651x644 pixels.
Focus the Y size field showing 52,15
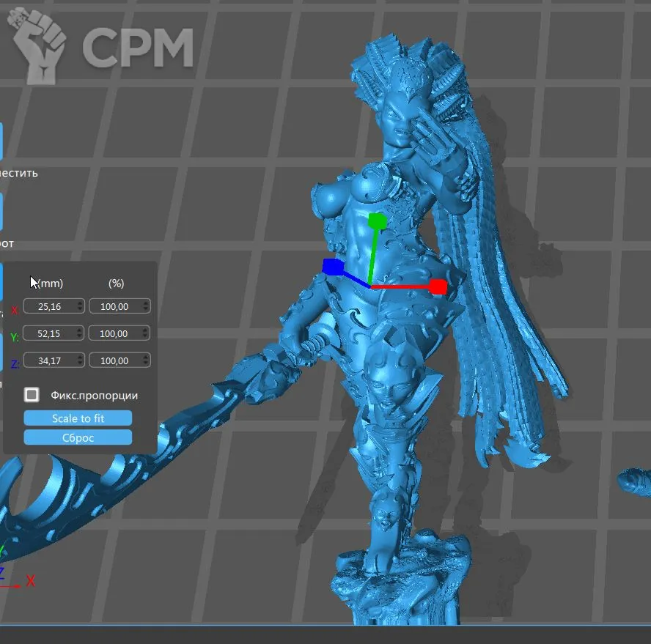coord(50,333)
